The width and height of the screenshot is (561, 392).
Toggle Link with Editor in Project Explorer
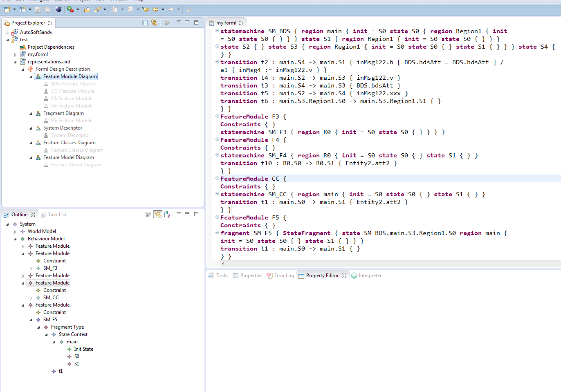[154, 23]
